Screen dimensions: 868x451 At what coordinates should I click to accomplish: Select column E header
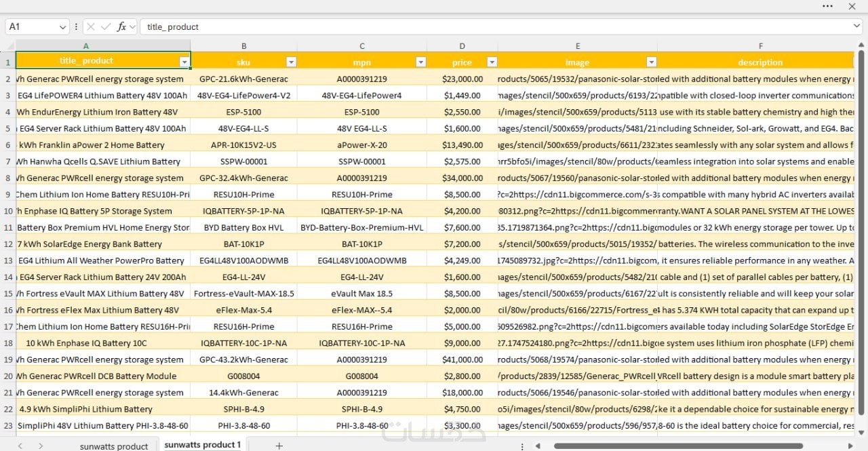coord(578,46)
